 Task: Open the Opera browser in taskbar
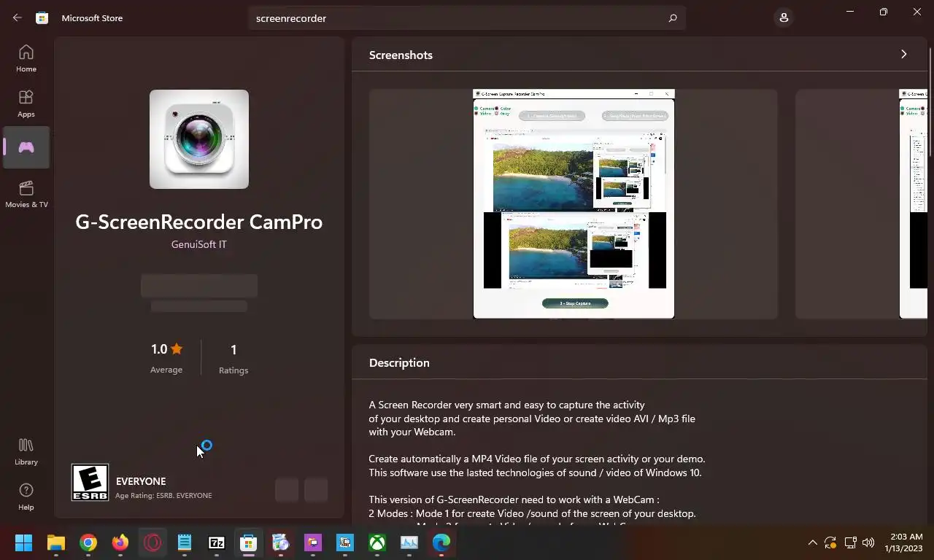[x=153, y=542]
